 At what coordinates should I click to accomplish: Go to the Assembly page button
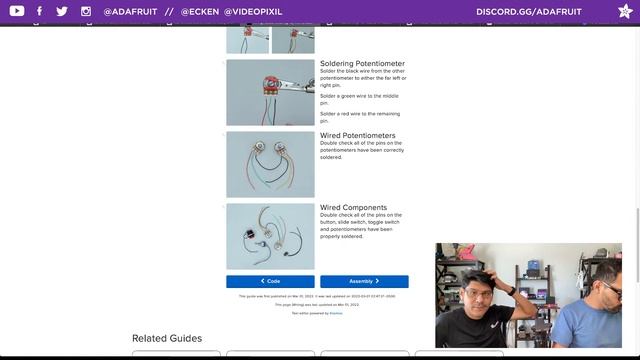click(x=364, y=281)
